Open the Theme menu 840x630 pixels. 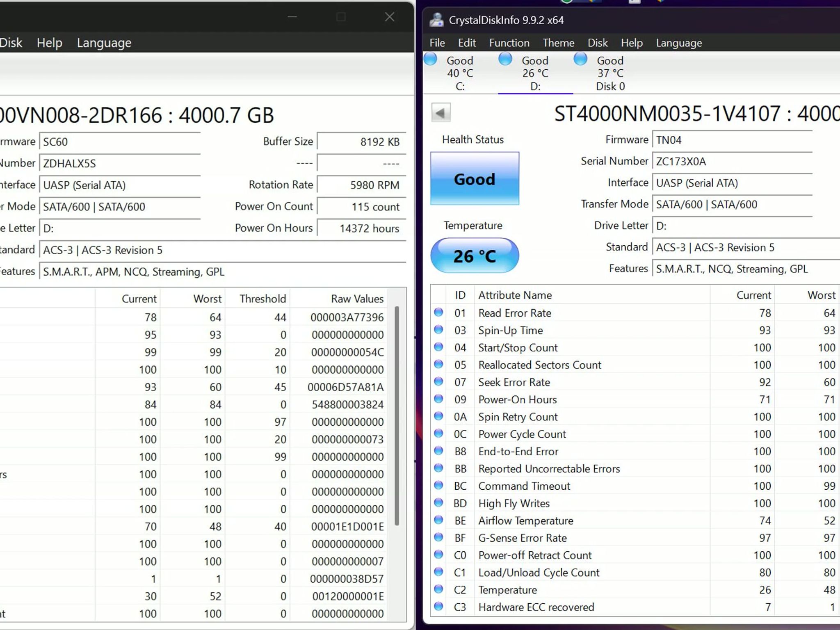[x=558, y=43]
